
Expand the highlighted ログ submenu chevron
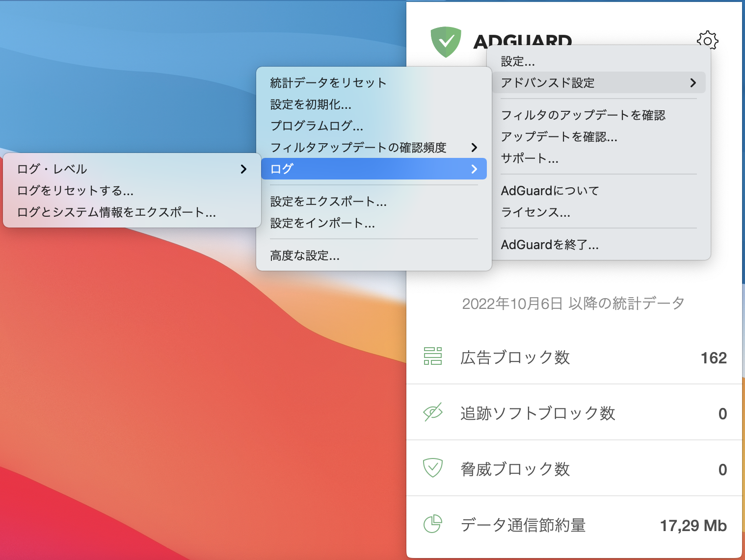tap(474, 169)
